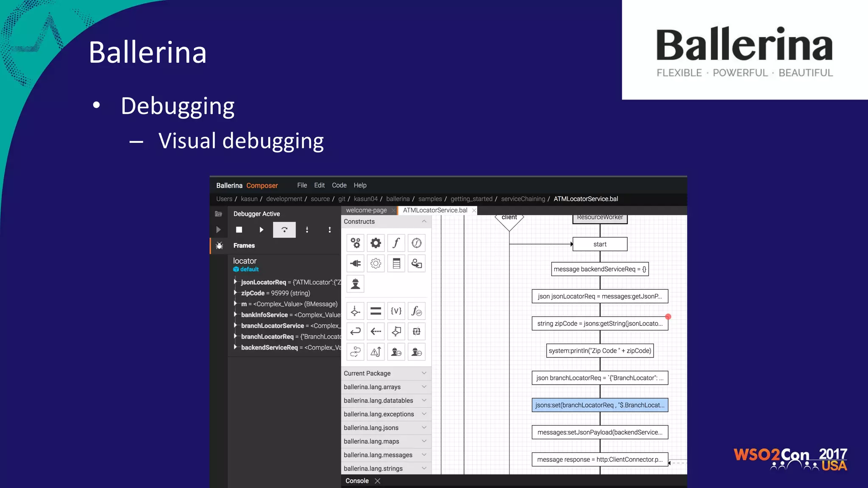Viewport: 868px width, 488px height.
Task: Click getting_started in the breadcrumb path
Action: click(471, 199)
